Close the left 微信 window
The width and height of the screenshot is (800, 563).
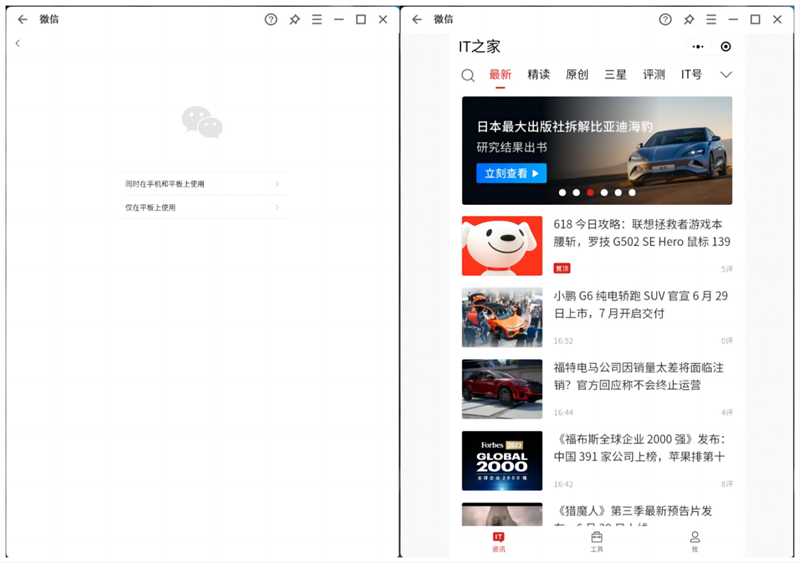(x=383, y=19)
